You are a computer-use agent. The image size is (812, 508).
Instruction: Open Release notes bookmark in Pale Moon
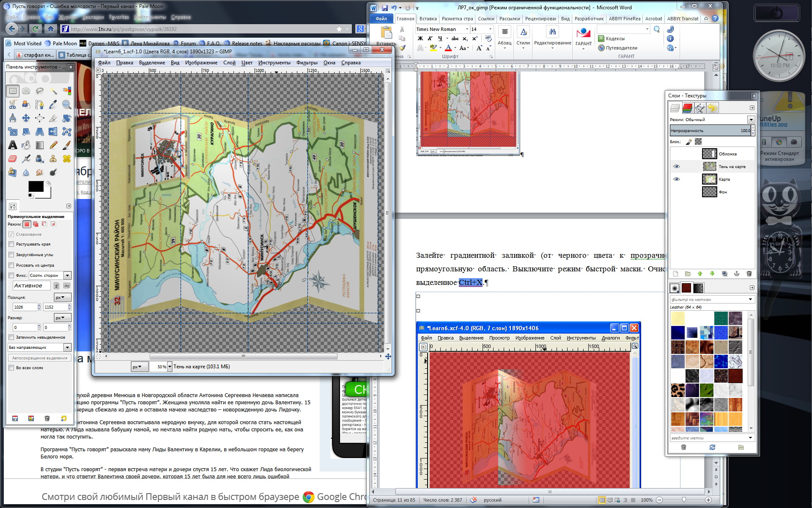click(x=243, y=43)
